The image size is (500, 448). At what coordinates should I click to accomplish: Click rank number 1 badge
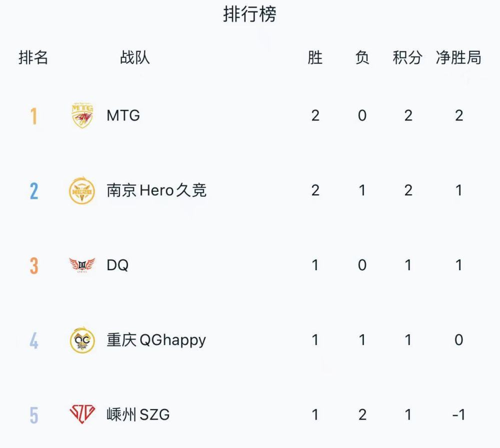pyautogui.click(x=34, y=116)
